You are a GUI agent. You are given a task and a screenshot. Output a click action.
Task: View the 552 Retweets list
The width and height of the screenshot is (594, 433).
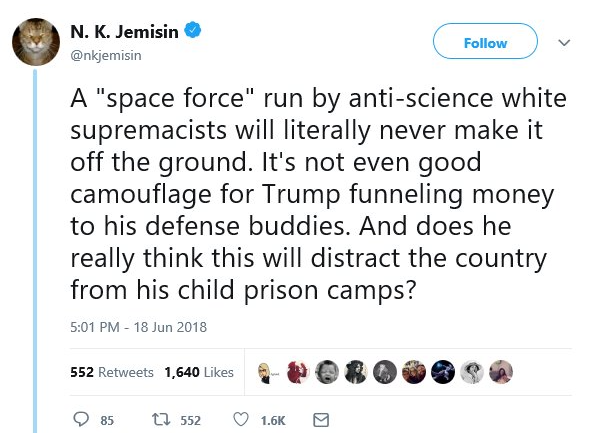[112, 372]
